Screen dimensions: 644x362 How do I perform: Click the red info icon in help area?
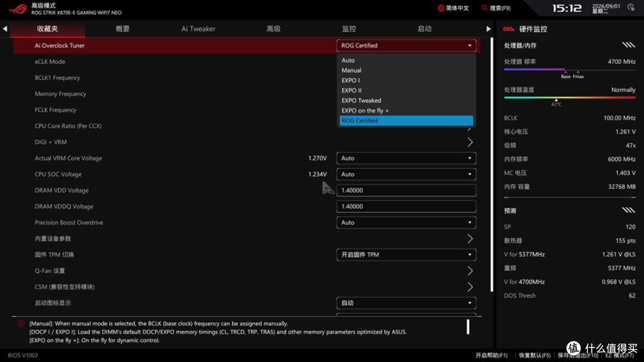click(21, 324)
